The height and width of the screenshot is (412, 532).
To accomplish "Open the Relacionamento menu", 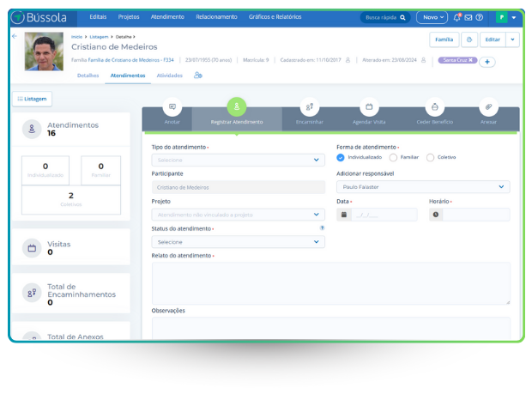I will pos(216,16).
